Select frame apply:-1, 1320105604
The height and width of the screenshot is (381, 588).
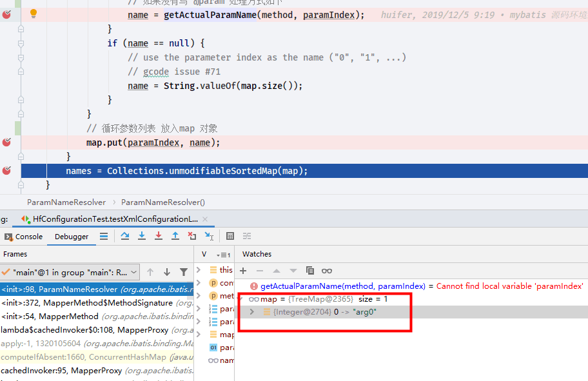coord(97,343)
